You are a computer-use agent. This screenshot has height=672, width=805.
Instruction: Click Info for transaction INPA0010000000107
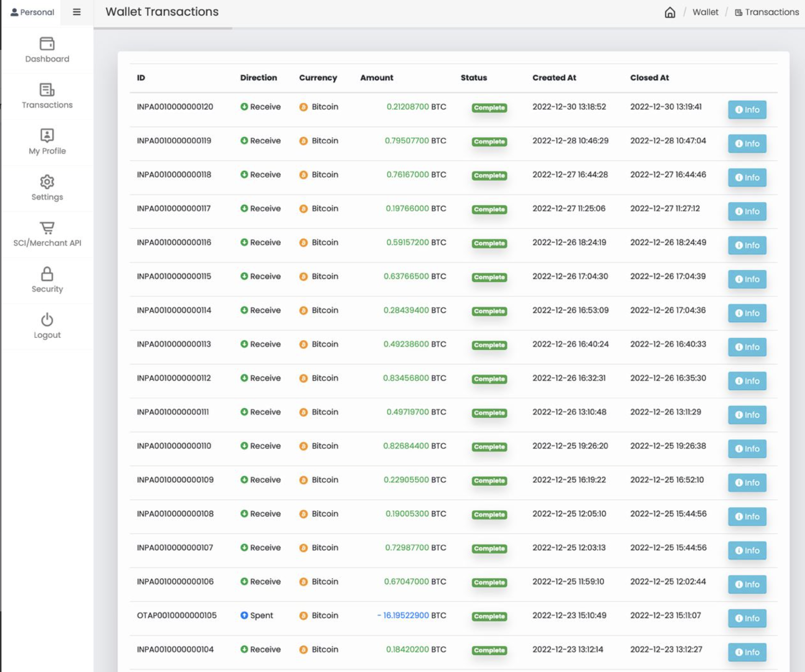pos(747,550)
